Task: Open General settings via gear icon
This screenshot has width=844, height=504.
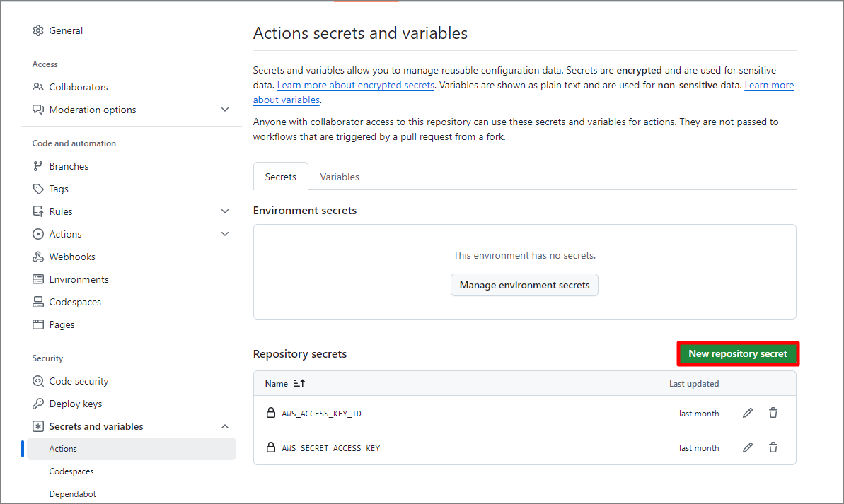Action: 37,30
